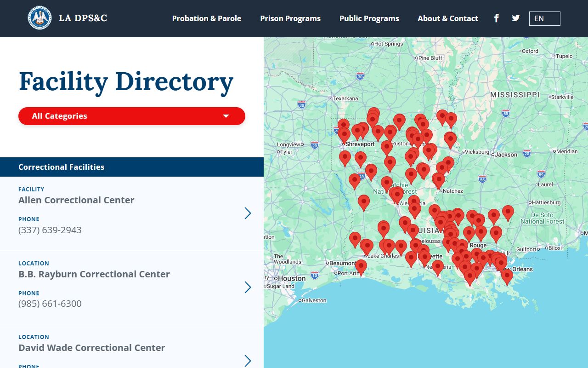Click the Texarkana label on the map
Image resolution: width=588 pixels, height=368 pixels.
pos(345,98)
